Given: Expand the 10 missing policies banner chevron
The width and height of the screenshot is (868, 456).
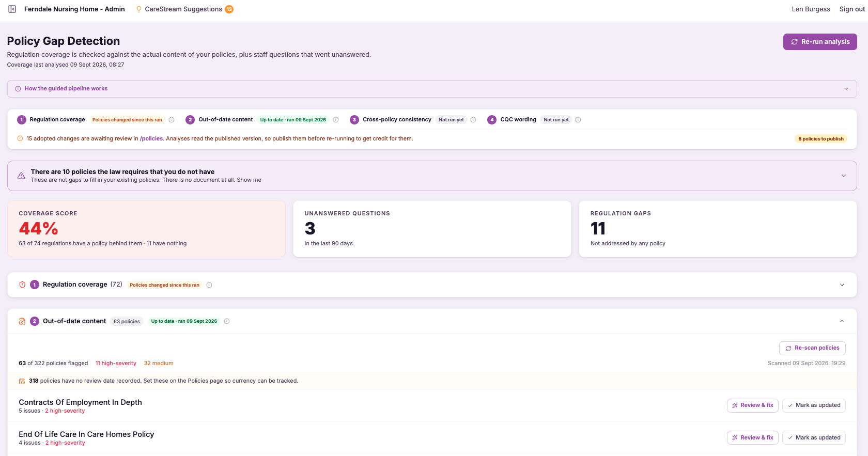Looking at the screenshot, I should 844,176.
